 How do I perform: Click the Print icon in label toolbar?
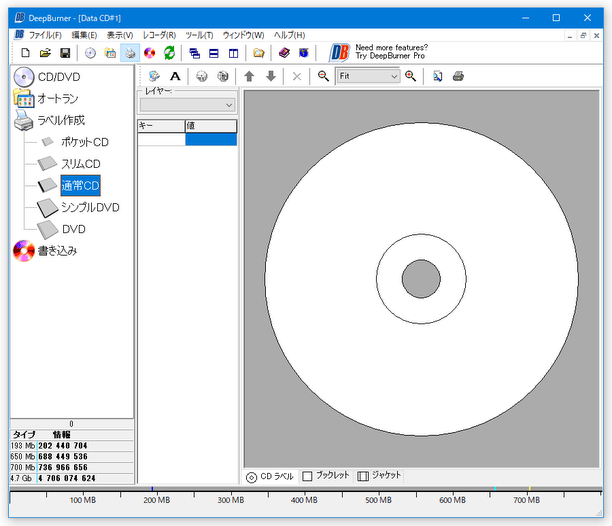click(x=458, y=76)
